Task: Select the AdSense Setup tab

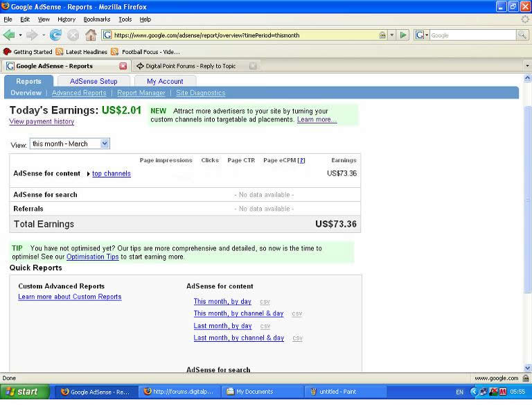Action: (94, 81)
